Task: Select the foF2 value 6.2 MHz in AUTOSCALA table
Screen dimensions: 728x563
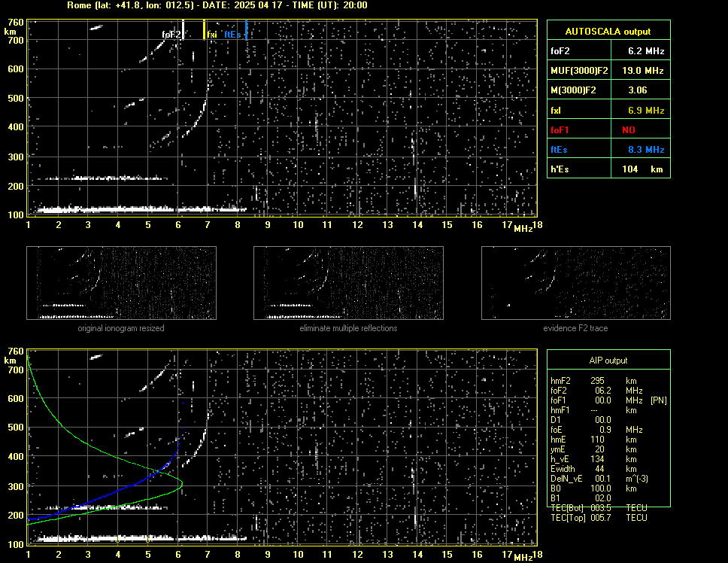Action: tap(646, 51)
